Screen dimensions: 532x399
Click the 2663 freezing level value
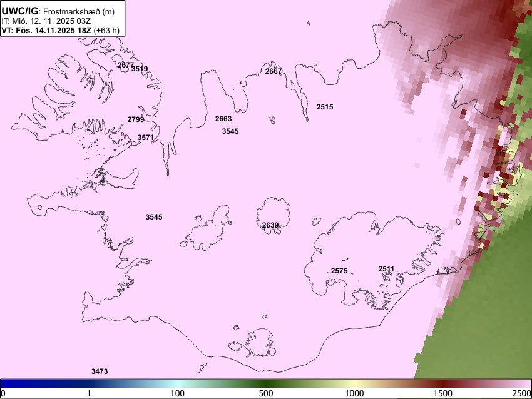(223, 119)
